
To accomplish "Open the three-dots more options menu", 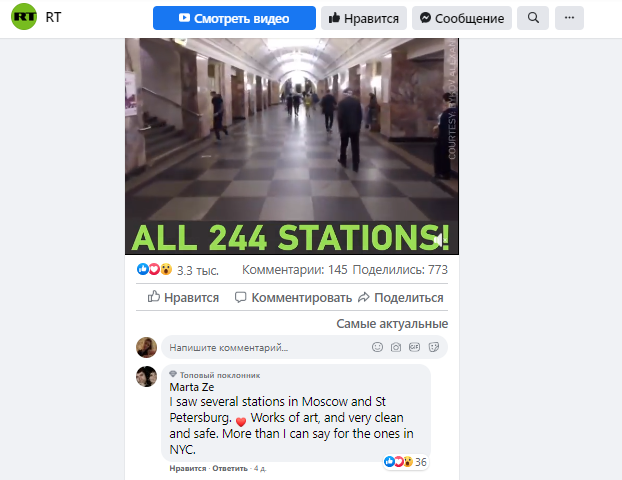I will pos(569,18).
